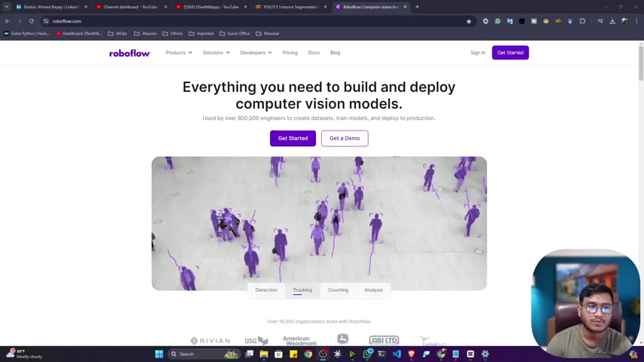Open the site information icon in address bar
The image size is (644, 362).
[46, 21]
